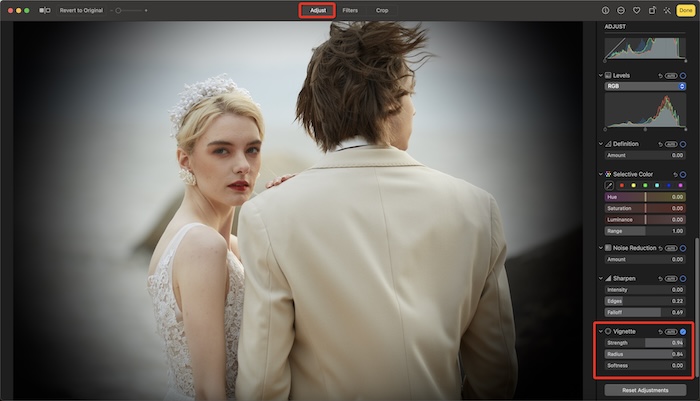
Task: Undo the Noise Reduction adjustment
Action: [x=660, y=248]
